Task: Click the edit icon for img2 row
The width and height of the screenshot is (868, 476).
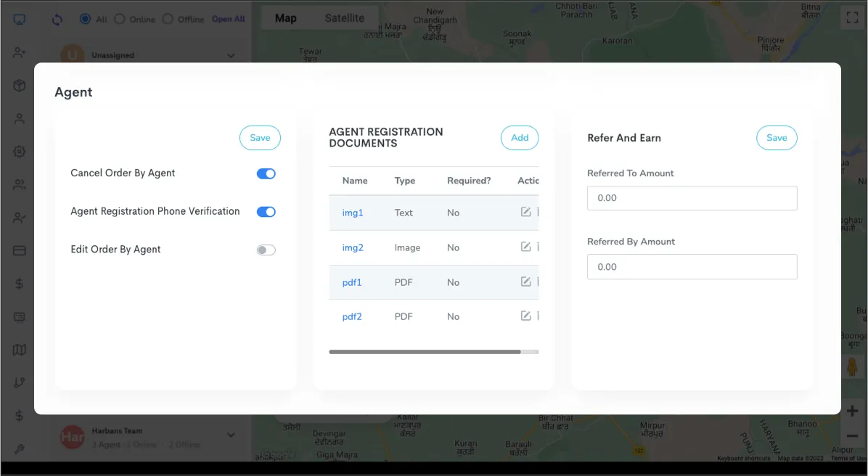Action: point(526,247)
